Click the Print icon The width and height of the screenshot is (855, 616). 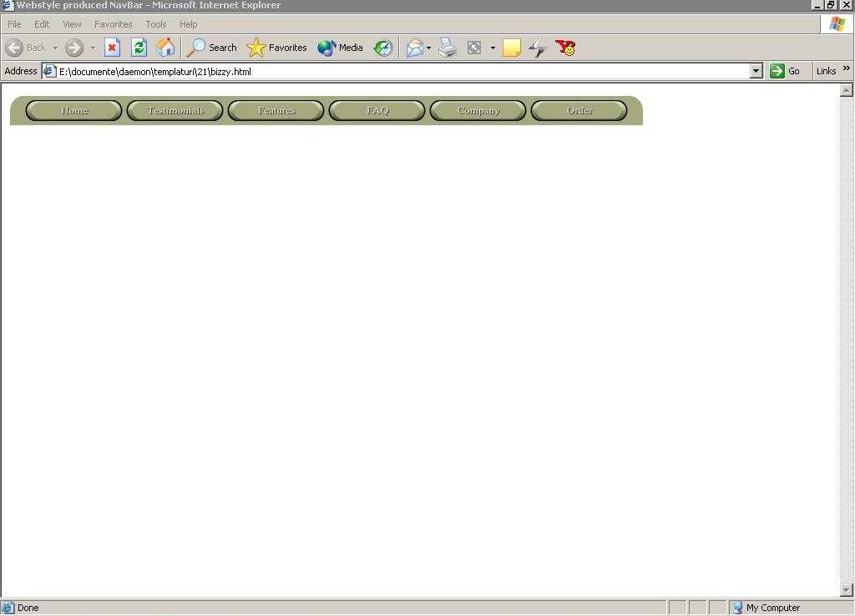pyautogui.click(x=448, y=48)
